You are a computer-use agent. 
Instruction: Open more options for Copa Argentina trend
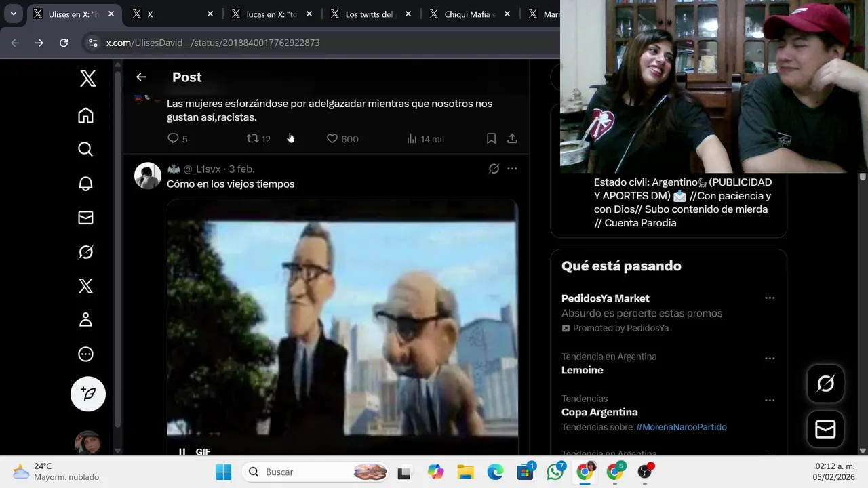pyautogui.click(x=770, y=400)
